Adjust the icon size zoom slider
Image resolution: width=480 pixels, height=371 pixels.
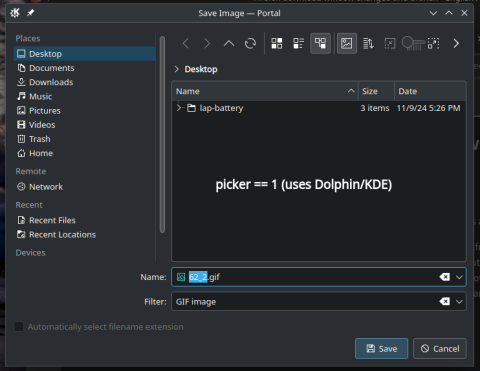click(x=413, y=43)
